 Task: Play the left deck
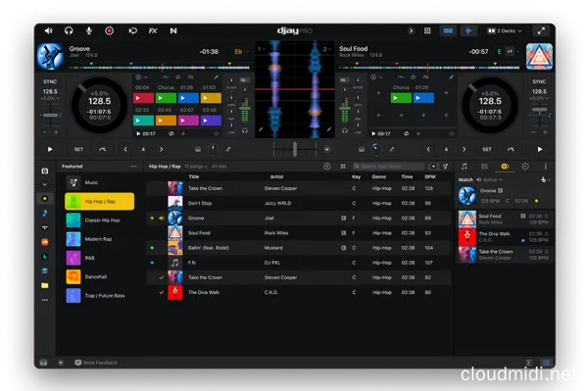click(x=50, y=149)
